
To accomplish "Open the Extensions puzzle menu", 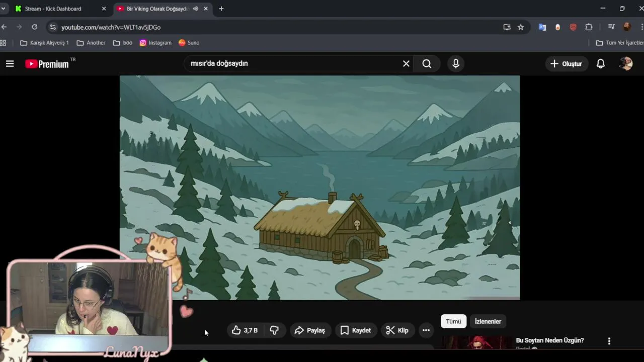I will [x=589, y=27].
